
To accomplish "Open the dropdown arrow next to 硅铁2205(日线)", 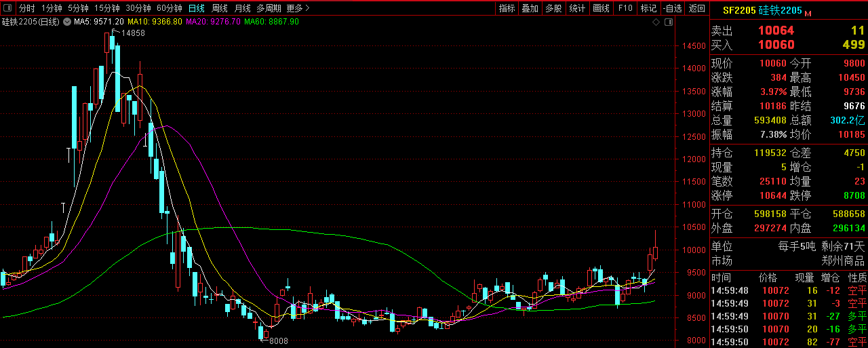I will (66, 22).
